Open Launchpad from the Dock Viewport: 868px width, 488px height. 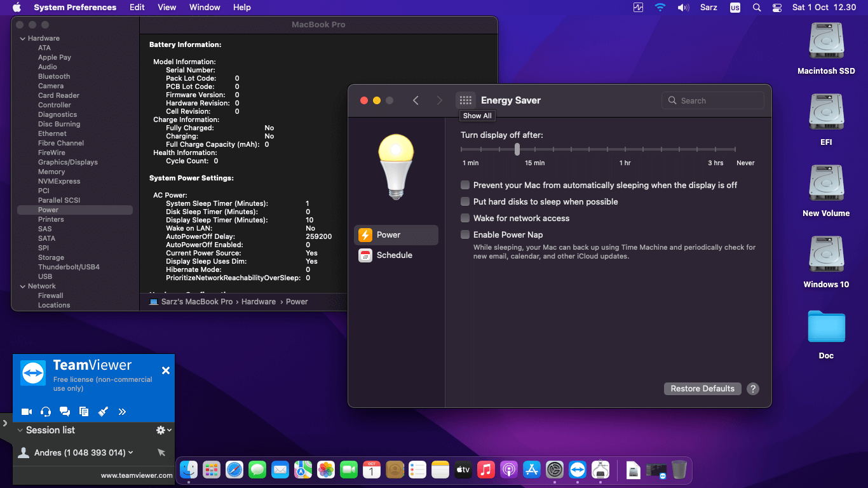[212, 470]
